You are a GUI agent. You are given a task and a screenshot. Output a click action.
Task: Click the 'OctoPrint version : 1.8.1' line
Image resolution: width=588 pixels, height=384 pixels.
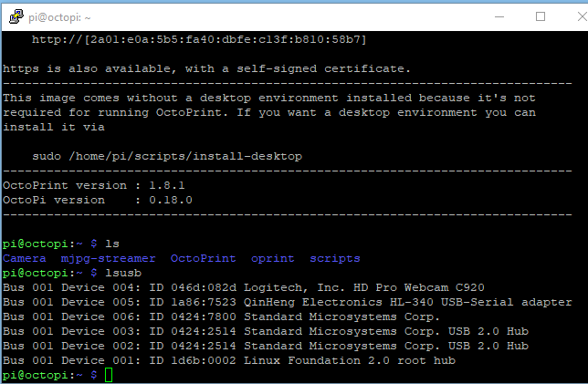(94, 186)
